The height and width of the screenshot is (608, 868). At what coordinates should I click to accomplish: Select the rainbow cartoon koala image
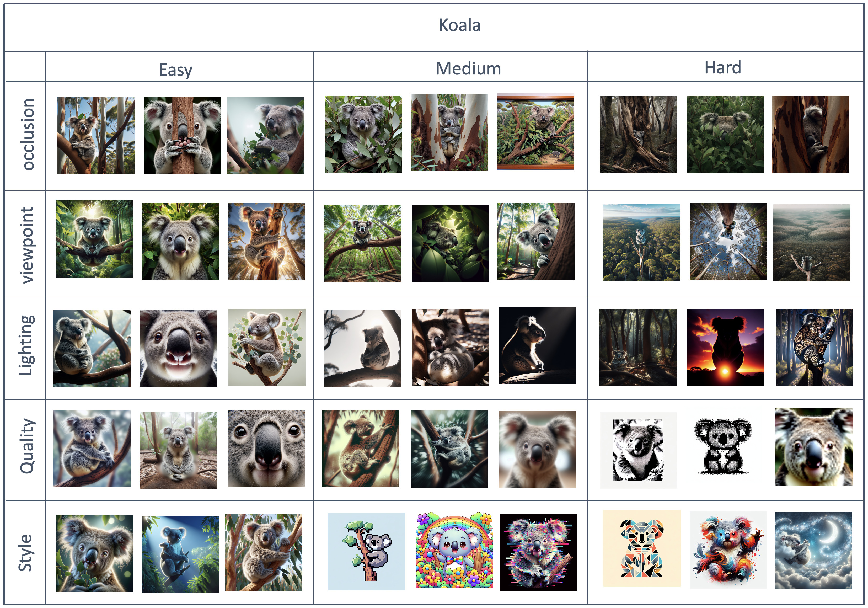454,551
